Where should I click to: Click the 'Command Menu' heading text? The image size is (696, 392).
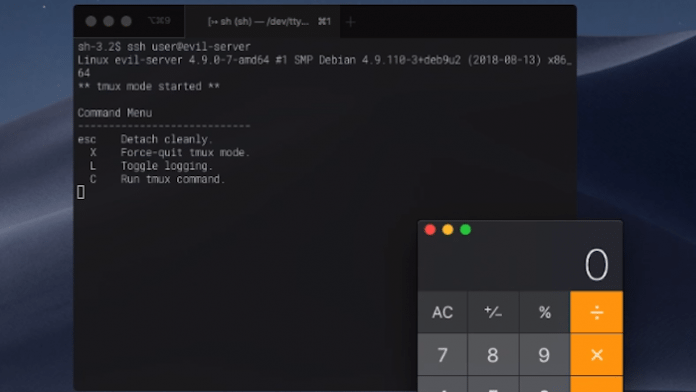[x=115, y=113]
